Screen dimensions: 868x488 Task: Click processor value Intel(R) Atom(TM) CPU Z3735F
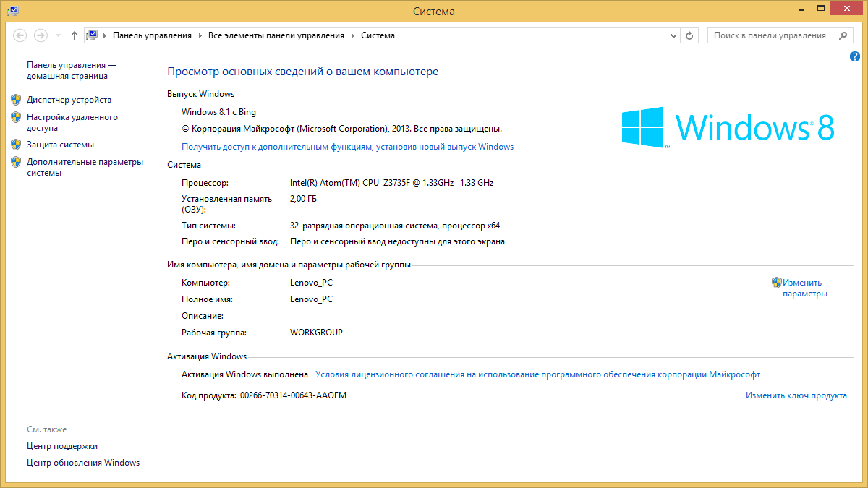pos(391,183)
